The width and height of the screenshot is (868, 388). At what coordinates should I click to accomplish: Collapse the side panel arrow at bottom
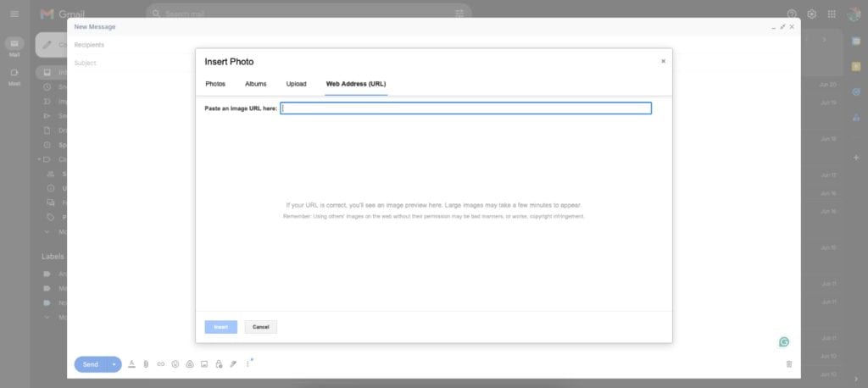coord(856,379)
